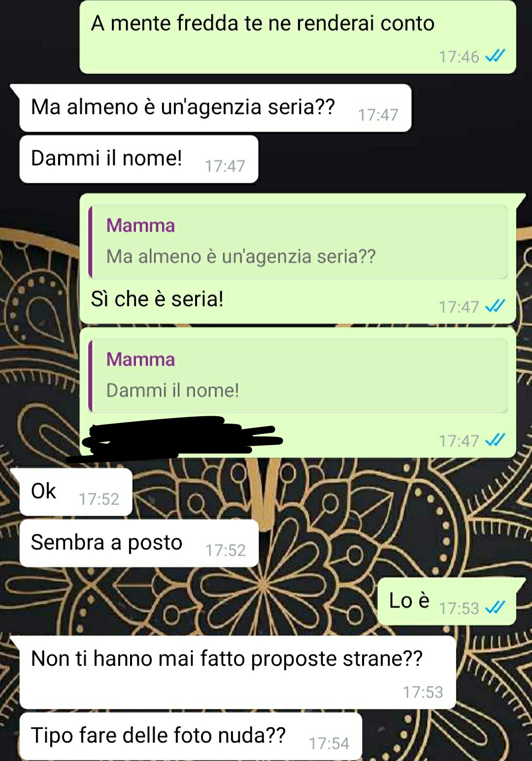Tap double-check ticks beside 'Lo è'
This screenshot has height=761, width=532.
coord(495,608)
